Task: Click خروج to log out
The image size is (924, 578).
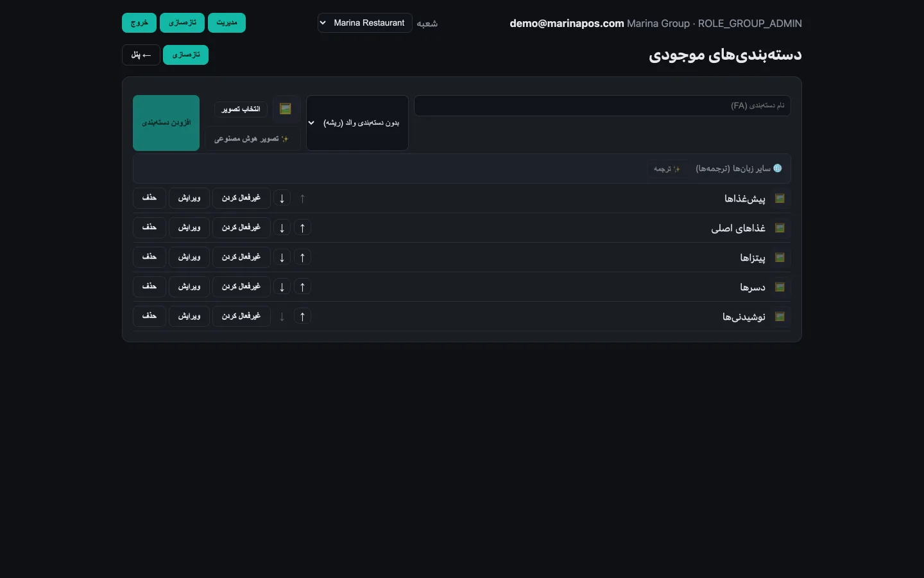Action: point(139,22)
